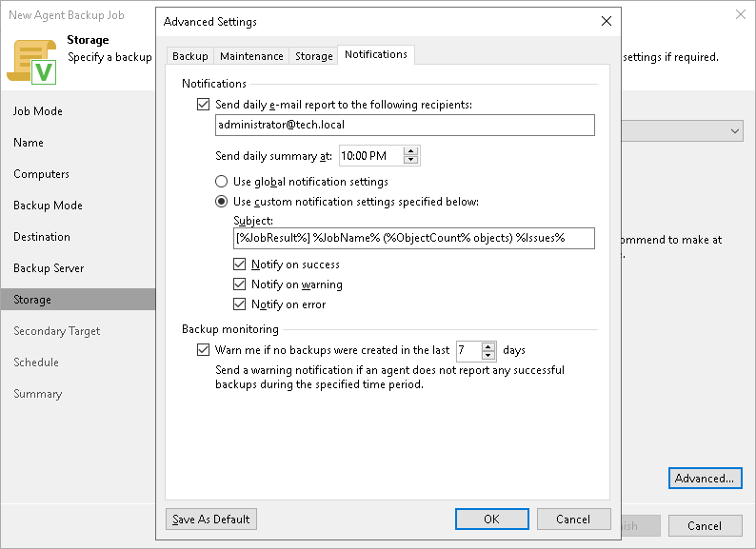Go to Secondary Target wizard step
Image resolution: width=756 pixels, height=549 pixels.
pyautogui.click(x=57, y=331)
